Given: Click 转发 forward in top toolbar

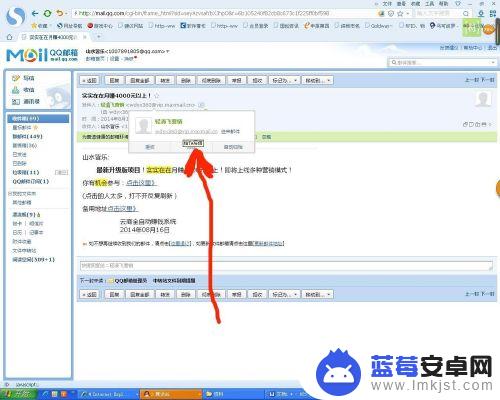Looking at the screenshot, I should click(x=165, y=80).
